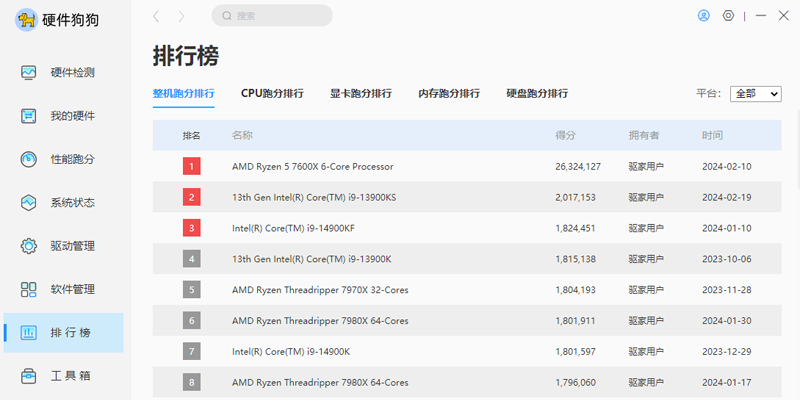The height and width of the screenshot is (400, 800).
Task: Click the 系统状态 sidebar icon
Action: 29,203
